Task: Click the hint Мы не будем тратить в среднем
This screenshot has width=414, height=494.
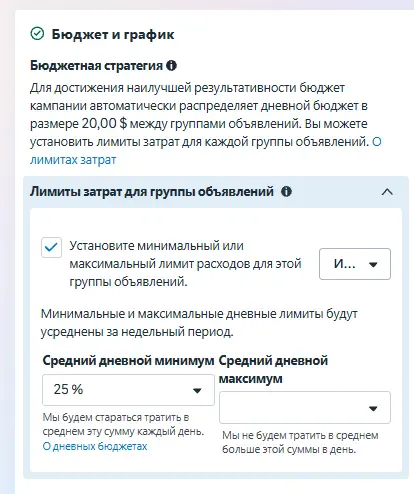Action: click(x=300, y=442)
